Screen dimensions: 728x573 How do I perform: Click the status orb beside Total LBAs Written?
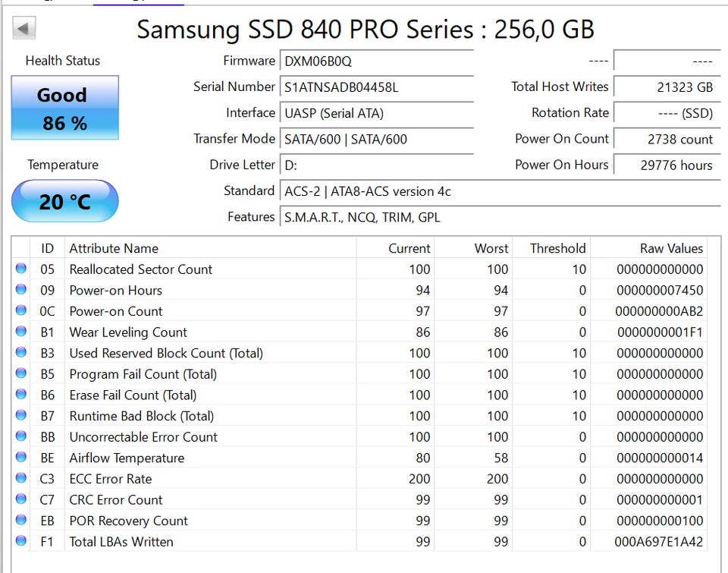[x=21, y=542]
